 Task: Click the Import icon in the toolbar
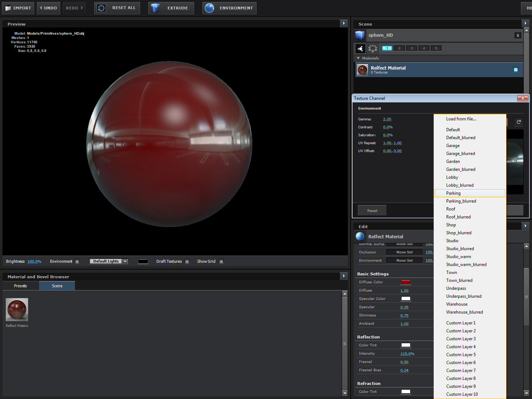[x=18, y=8]
